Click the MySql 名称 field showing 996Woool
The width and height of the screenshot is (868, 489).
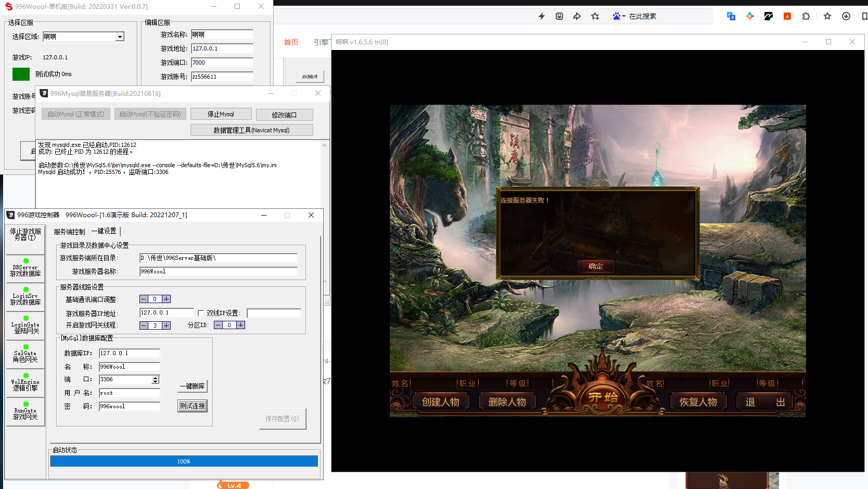tap(130, 367)
